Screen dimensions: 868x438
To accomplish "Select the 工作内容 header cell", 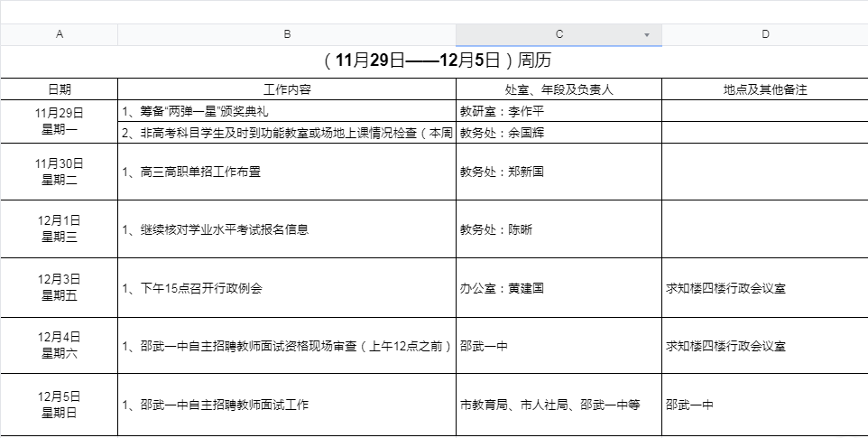I will (287, 89).
